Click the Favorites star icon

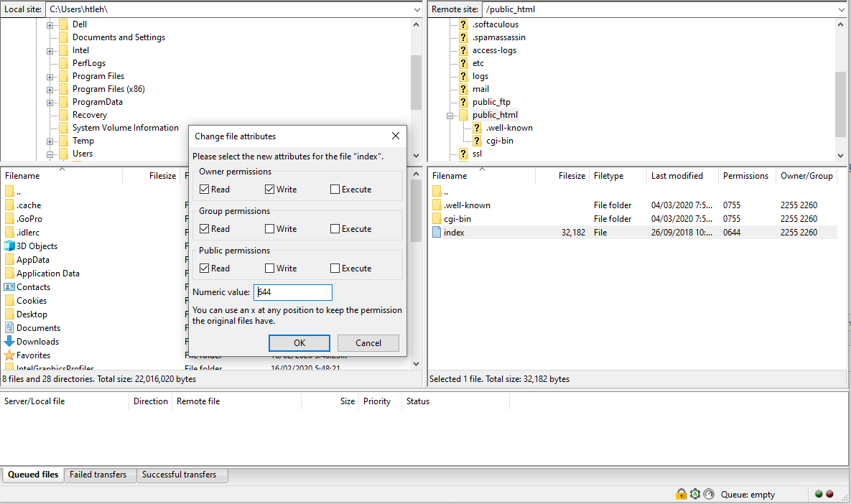9,355
